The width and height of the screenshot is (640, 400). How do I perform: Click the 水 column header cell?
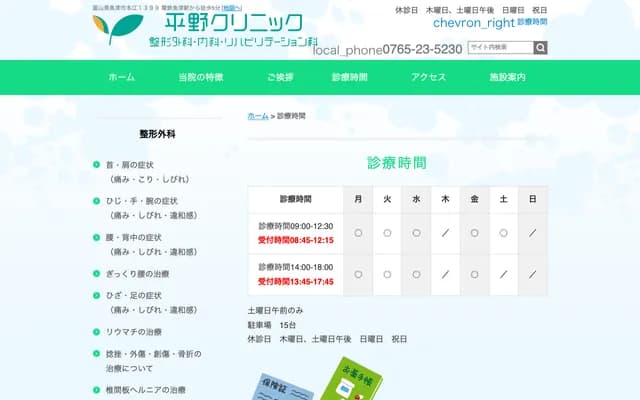[416, 199]
